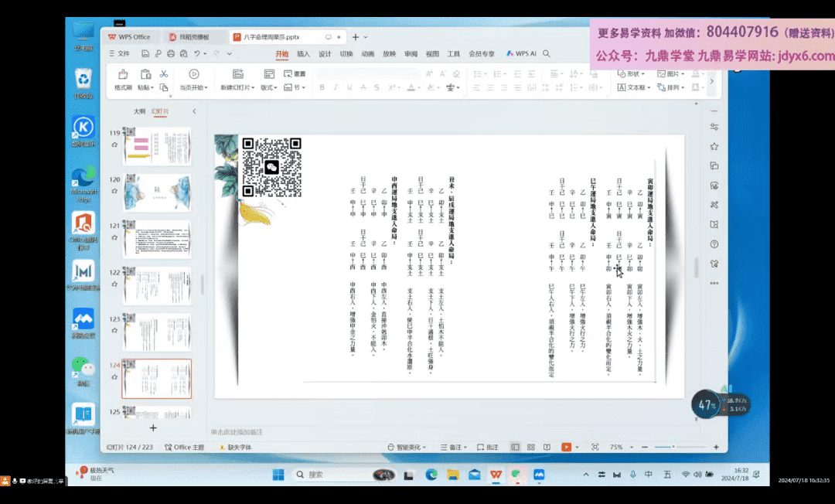Viewport: 835px width, 504px height.
Task: Click the slideshow play button in status bar
Action: click(566, 447)
